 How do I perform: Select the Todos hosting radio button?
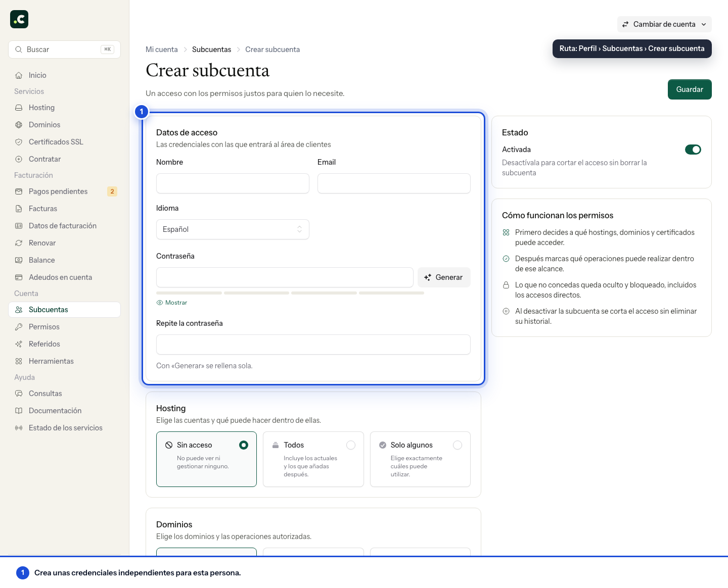tap(351, 445)
